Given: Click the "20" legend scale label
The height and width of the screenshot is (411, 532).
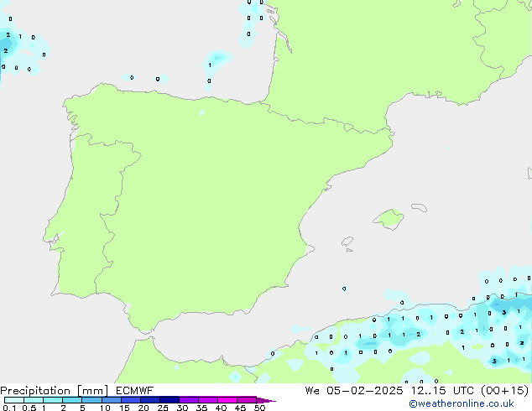Looking at the screenshot, I should coord(143,408).
